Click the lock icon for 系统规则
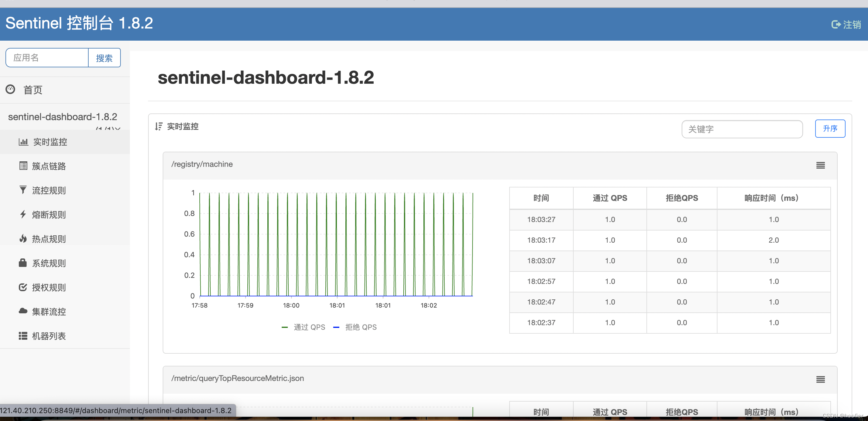Viewport: 868px width, 421px height. [23, 263]
